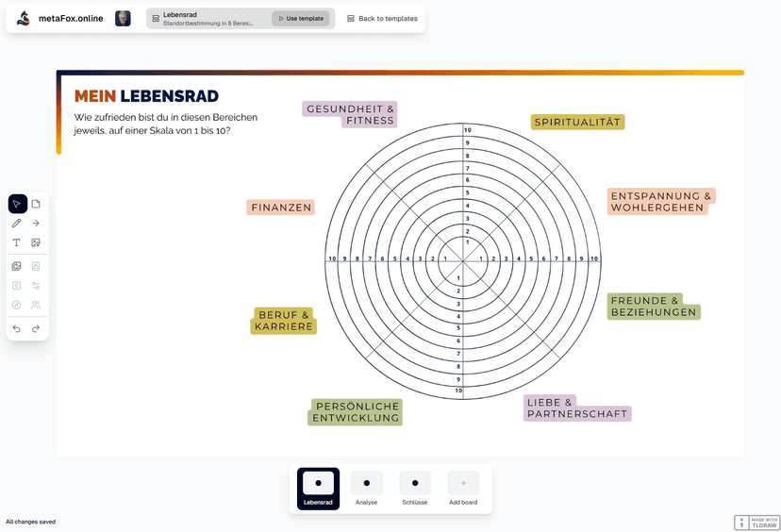Choose the sticky note tool

[x=36, y=204]
